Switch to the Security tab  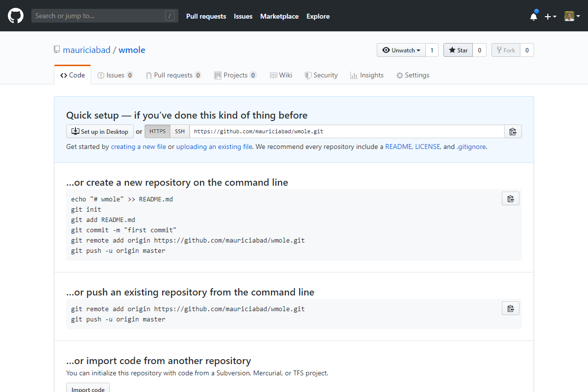(x=321, y=75)
